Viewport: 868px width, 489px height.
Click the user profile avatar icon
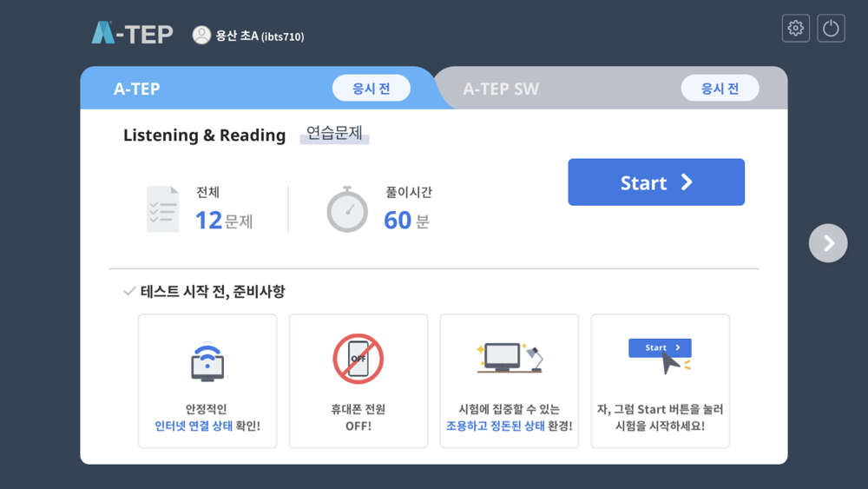201,36
